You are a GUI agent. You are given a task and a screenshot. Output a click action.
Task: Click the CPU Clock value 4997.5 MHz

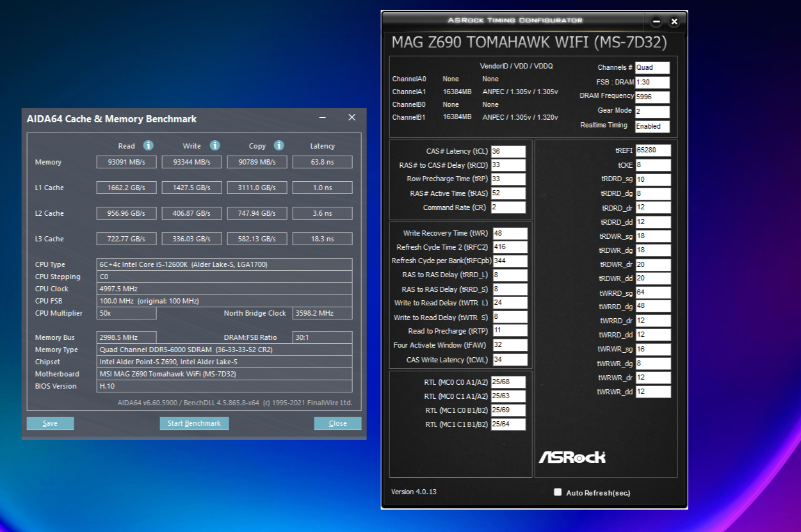click(x=225, y=289)
